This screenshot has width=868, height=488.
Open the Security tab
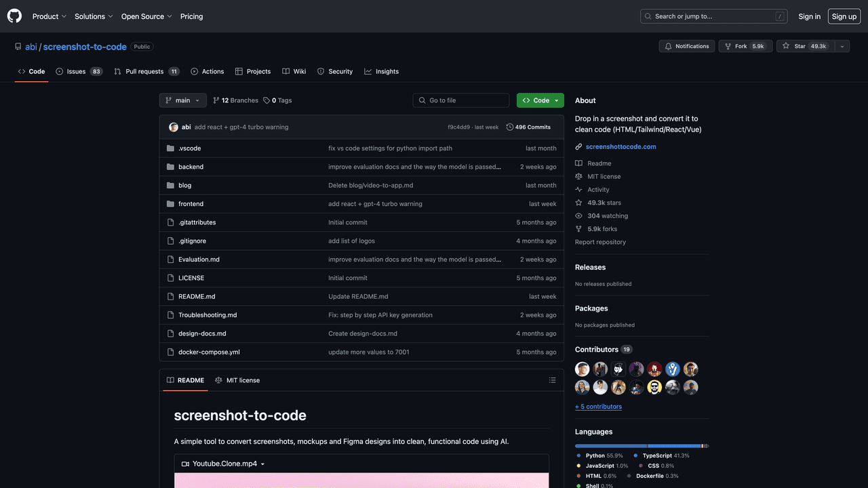pyautogui.click(x=335, y=71)
